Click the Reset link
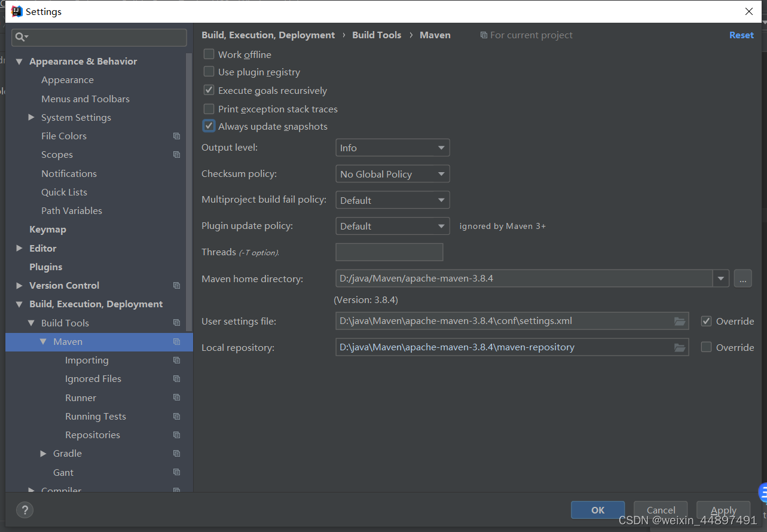Viewport: 767px width, 532px height. 741,35
